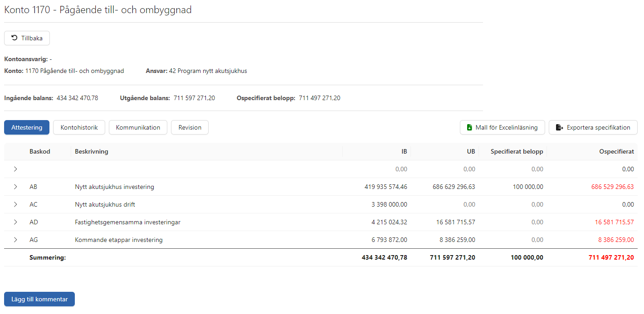Click the export file icon in Exportera specifikation
Viewport: 644px width, 314px height.
559,128
